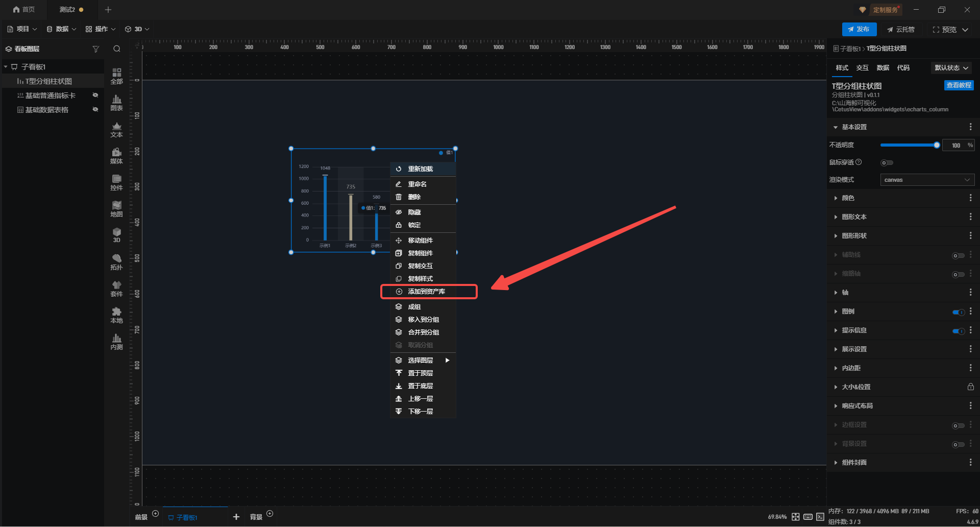
Task: Click the 发布 publish button
Action: [x=859, y=30]
